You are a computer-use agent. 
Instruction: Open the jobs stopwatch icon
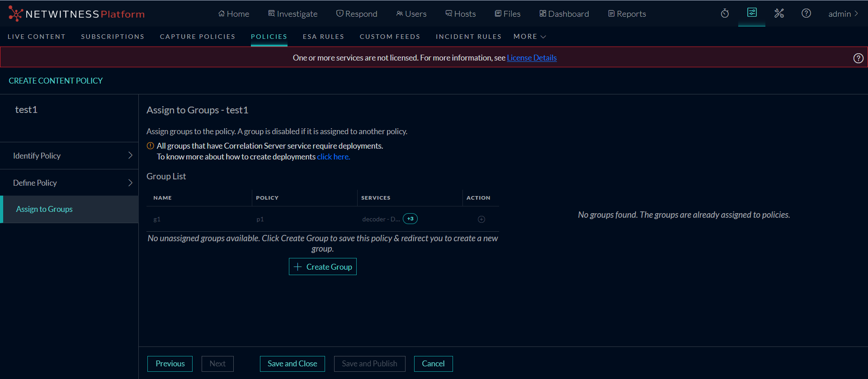[725, 14]
